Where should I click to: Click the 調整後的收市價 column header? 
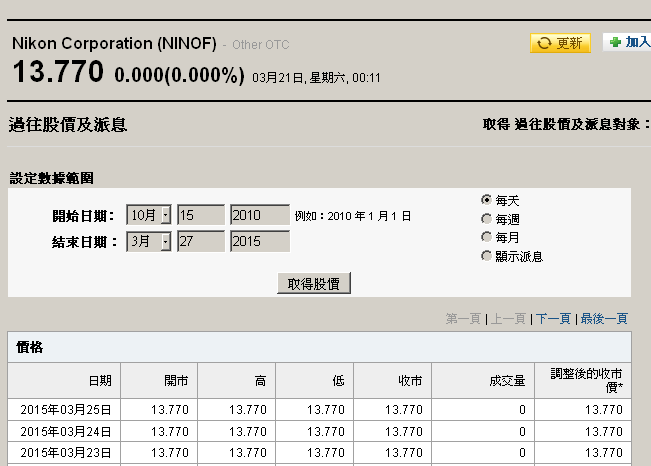click(x=583, y=380)
